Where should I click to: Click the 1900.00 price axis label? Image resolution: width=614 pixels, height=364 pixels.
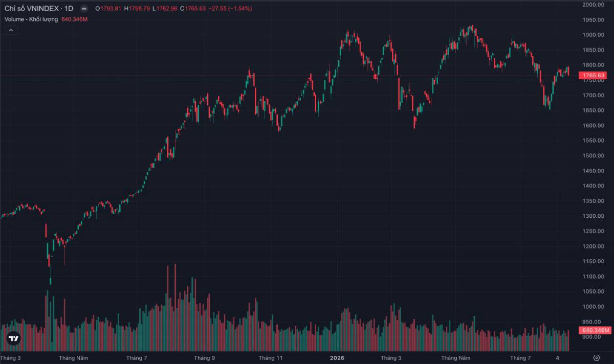[x=594, y=35]
